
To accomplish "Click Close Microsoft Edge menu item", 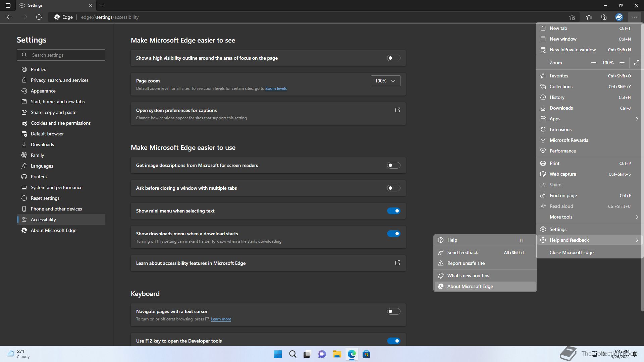I will tap(589, 252).
